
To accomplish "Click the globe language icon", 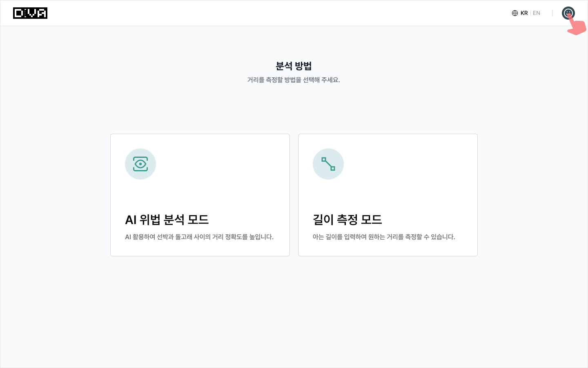I will tap(514, 13).
